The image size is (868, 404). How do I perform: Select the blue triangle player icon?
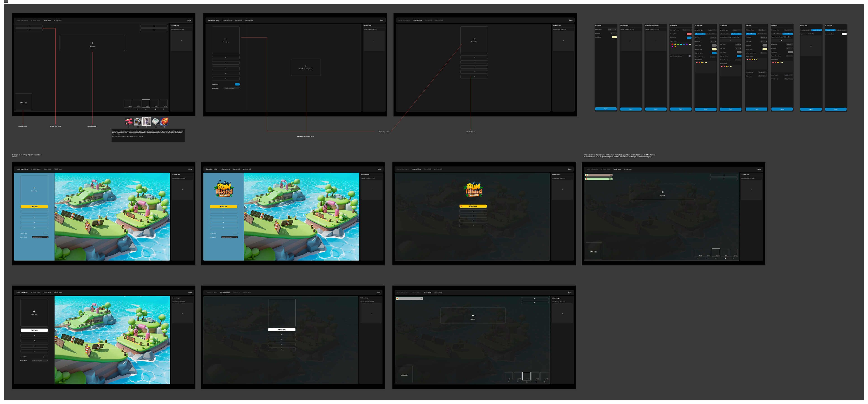[x=684, y=44]
